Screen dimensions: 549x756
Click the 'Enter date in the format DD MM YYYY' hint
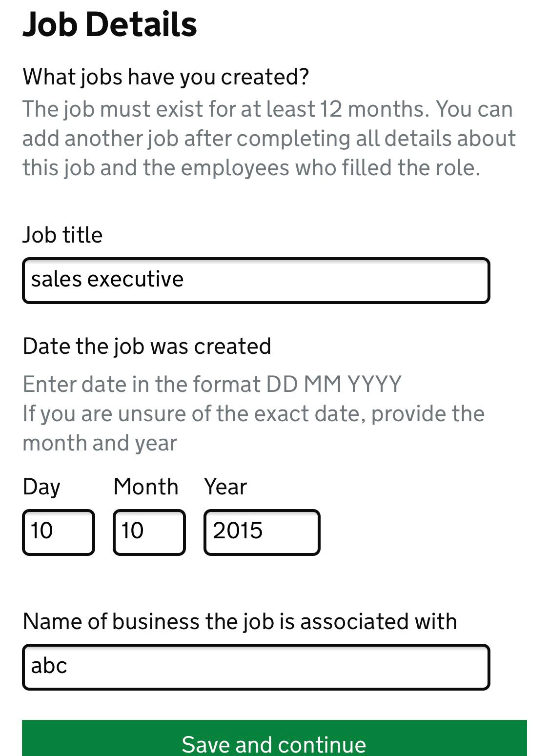pyautogui.click(x=212, y=384)
